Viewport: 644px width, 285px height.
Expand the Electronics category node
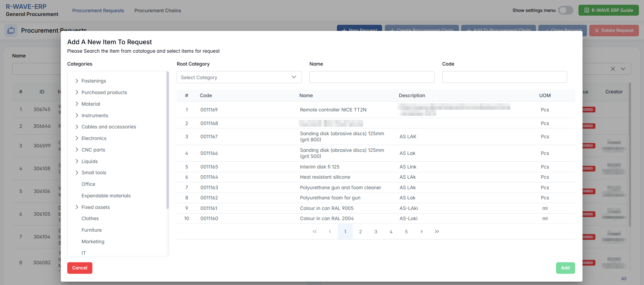77,138
